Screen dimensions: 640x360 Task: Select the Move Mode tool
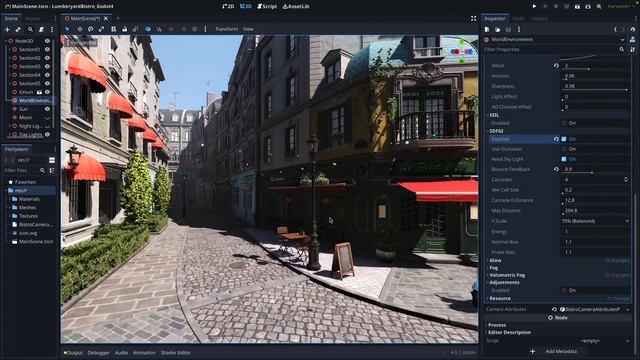80,29
